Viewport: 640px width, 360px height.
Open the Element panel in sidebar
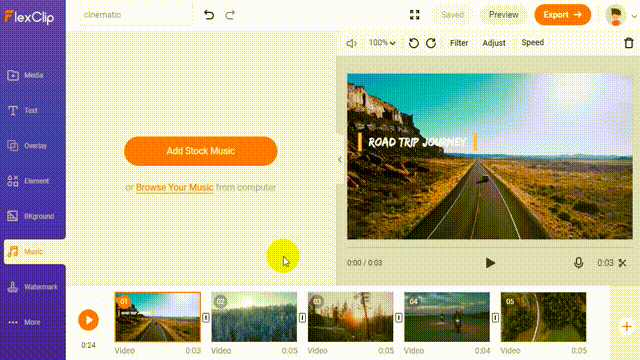click(x=28, y=181)
